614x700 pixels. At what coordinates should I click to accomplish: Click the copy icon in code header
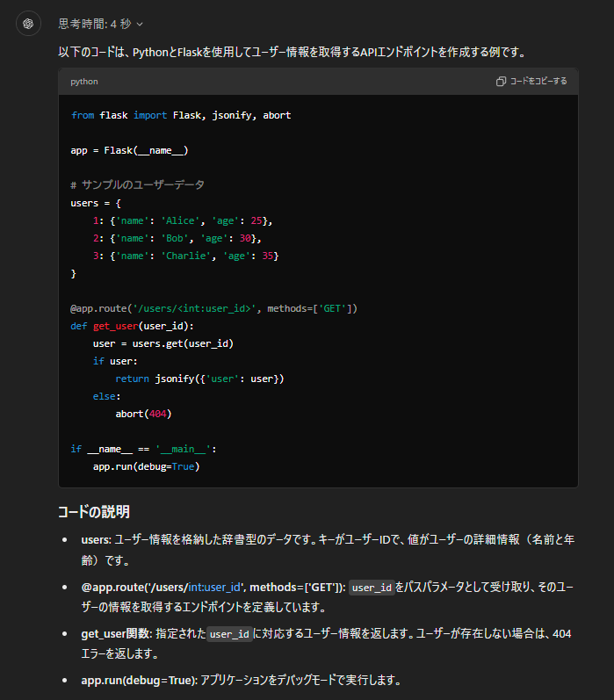[501, 82]
